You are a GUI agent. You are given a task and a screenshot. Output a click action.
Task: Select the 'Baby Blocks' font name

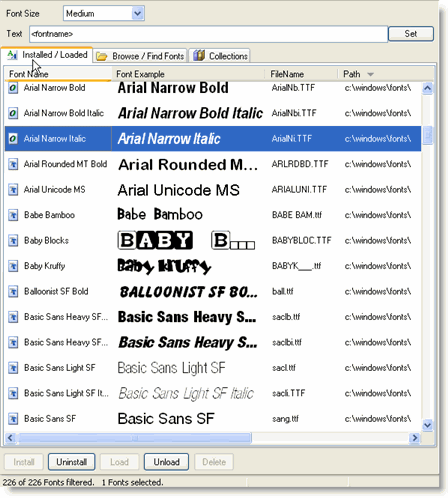[x=46, y=241]
